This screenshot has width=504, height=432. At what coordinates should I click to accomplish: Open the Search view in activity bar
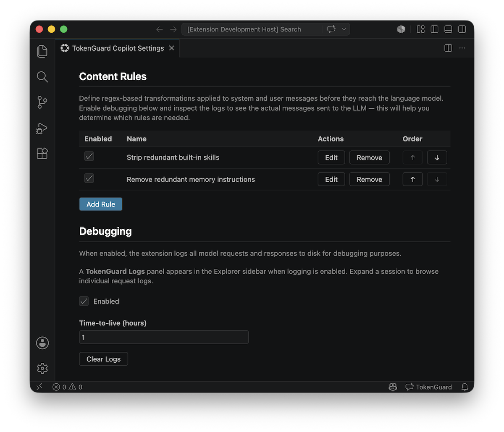point(42,77)
